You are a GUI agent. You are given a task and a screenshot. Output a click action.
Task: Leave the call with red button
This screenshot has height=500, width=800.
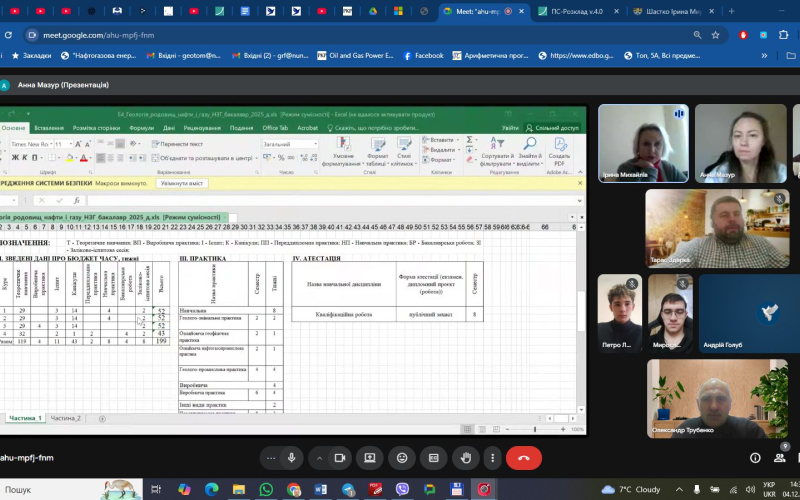tap(523, 457)
